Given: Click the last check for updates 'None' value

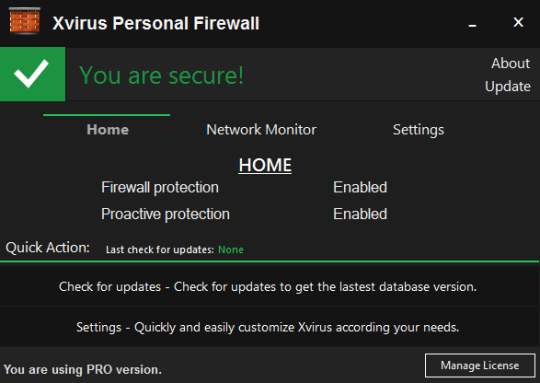Looking at the screenshot, I should 231,249.
